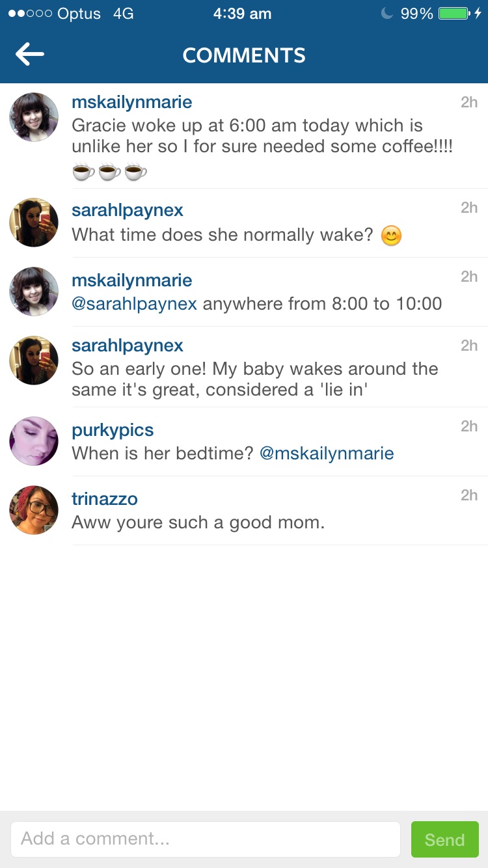Tap purkypics profile picture

[x=34, y=441]
